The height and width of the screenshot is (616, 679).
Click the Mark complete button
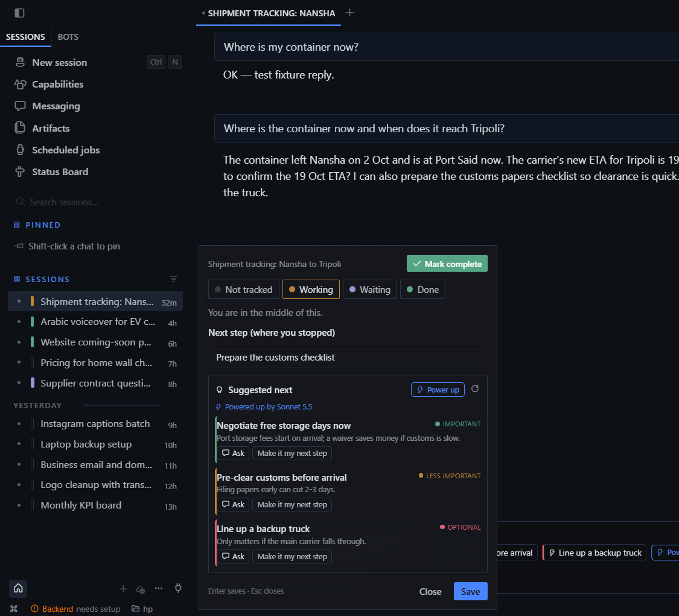point(447,263)
